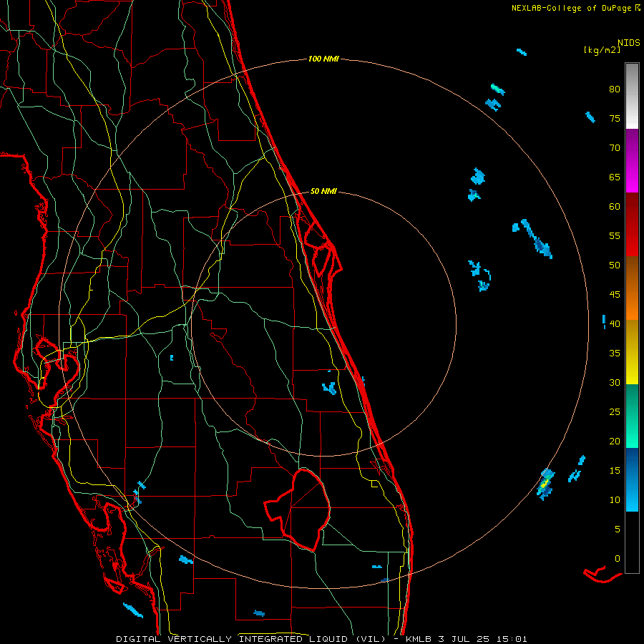Pick the yellow band of the color scale
The height and width of the screenshot is (644, 644).
coord(632,352)
